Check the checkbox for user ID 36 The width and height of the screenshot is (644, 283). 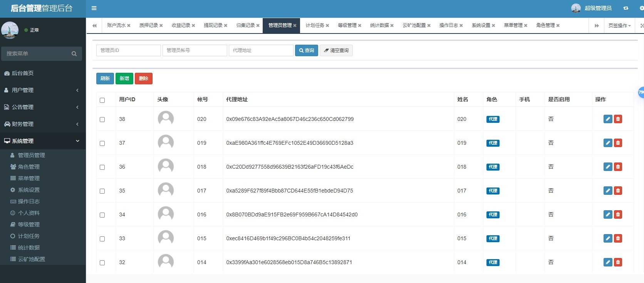pyautogui.click(x=102, y=167)
